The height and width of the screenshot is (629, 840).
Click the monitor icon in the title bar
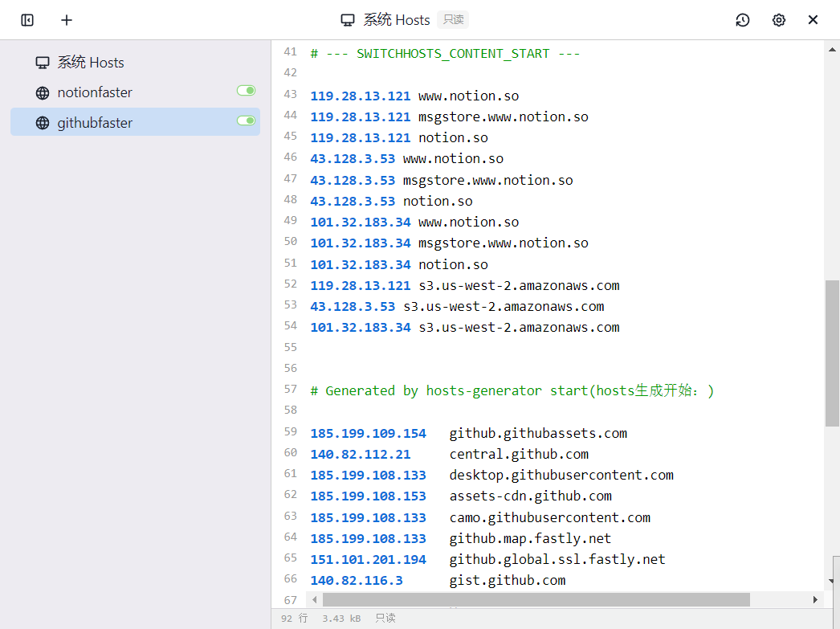(x=348, y=20)
